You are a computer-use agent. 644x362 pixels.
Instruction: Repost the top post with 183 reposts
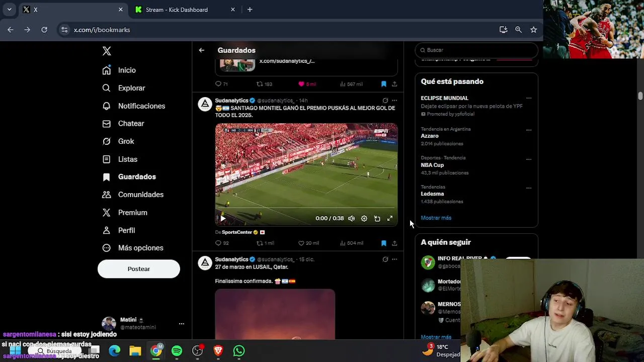point(264,84)
